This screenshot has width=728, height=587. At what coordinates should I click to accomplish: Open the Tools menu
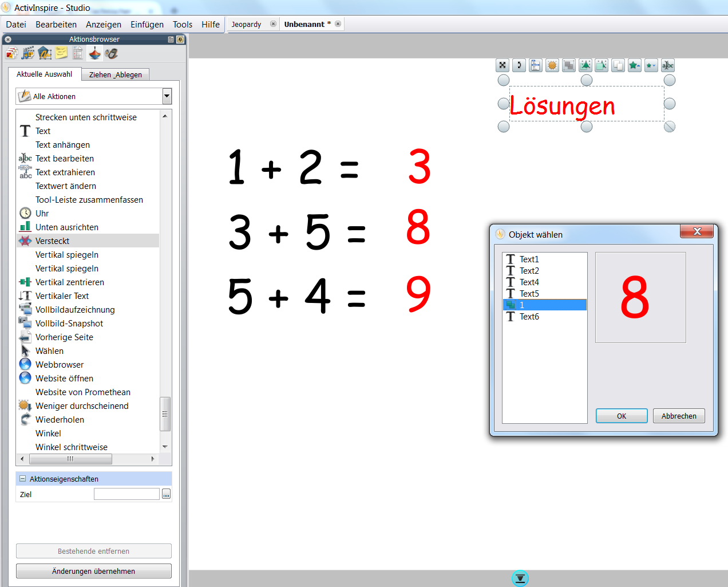(183, 25)
